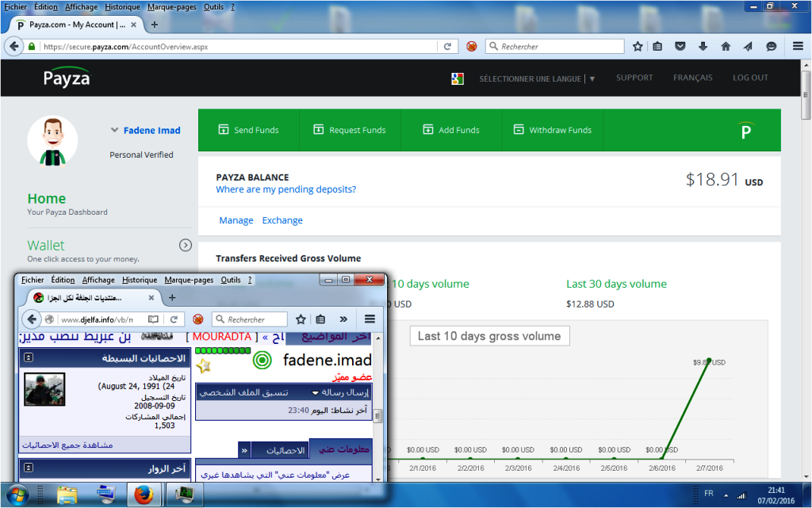The height and width of the screenshot is (508, 812).
Task: Open the SUPPORT link
Action: click(x=634, y=78)
